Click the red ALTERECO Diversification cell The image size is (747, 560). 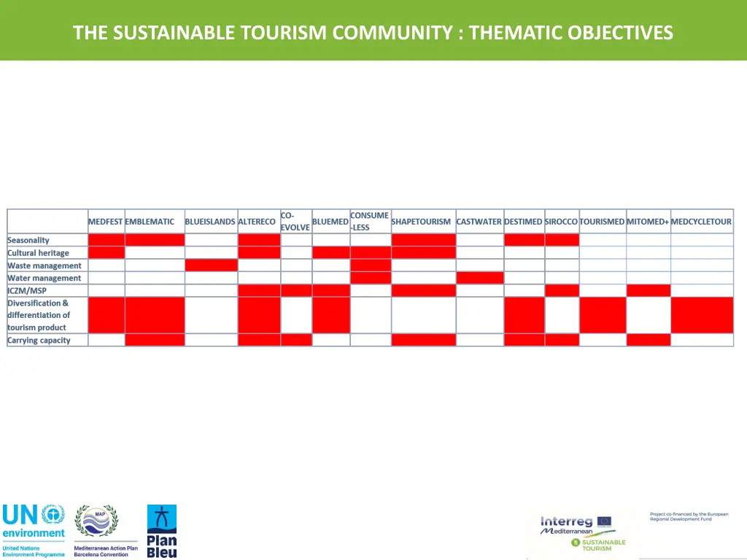(259, 315)
